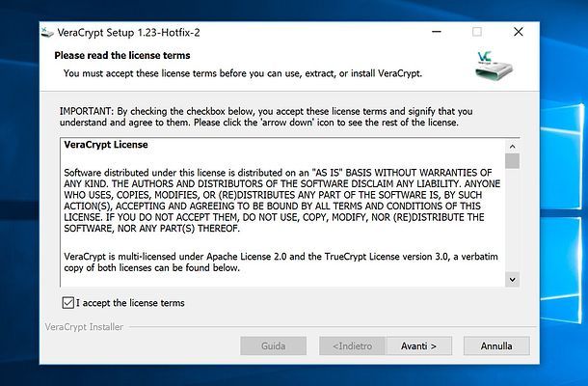Click the license text scrollbar thumb
Viewport: 588px width, 386px height.
pyautogui.click(x=512, y=161)
